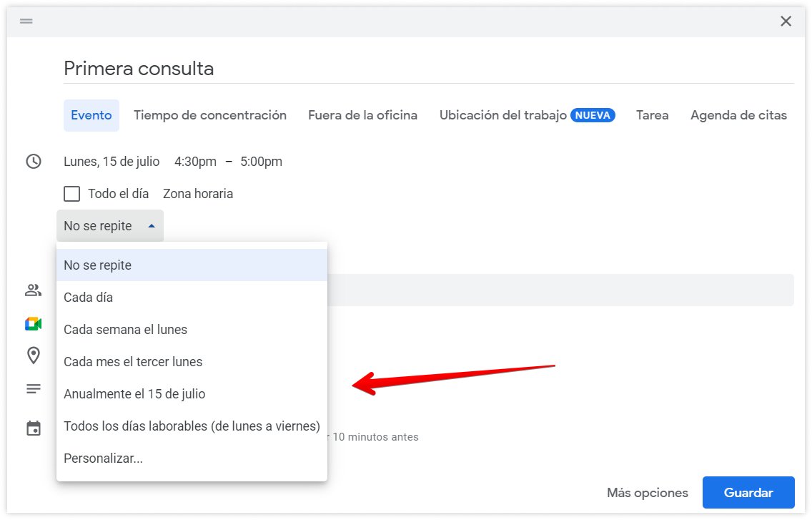Switch to 'Tiempo de concentración' tab
Image resolution: width=812 pixels, height=520 pixels.
[210, 115]
